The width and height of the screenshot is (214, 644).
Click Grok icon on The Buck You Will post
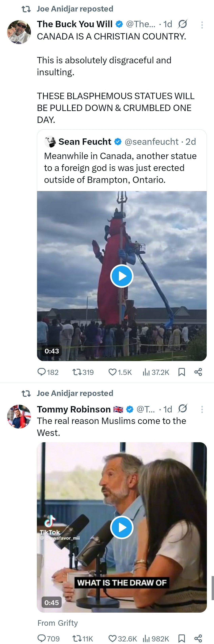click(x=182, y=24)
